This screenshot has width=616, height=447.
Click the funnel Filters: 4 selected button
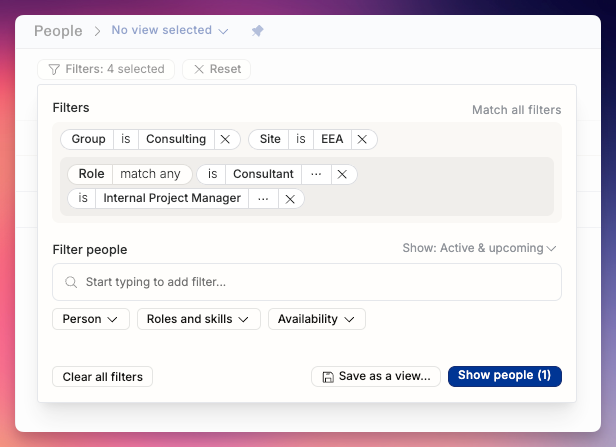(106, 69)
